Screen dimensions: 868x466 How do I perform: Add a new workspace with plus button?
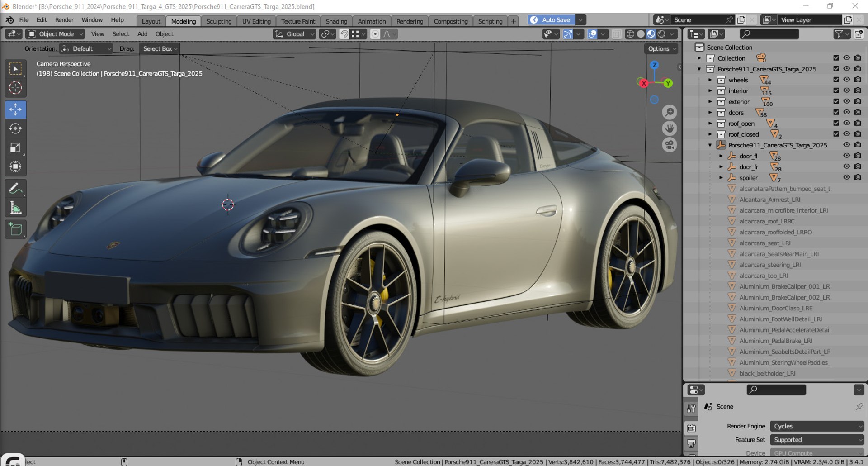point(513,21)
